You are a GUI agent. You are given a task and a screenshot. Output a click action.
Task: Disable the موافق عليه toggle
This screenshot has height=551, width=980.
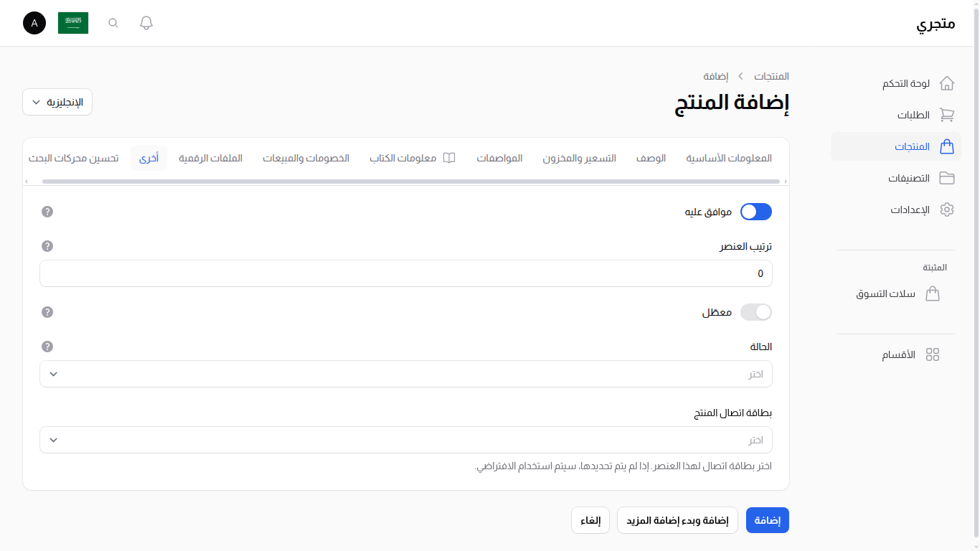point(755,212)
